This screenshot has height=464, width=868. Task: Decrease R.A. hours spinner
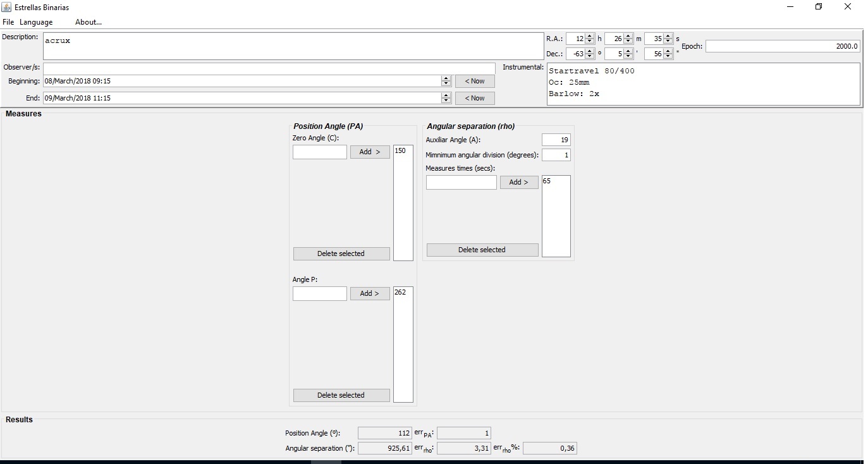(x=590, y=41)
